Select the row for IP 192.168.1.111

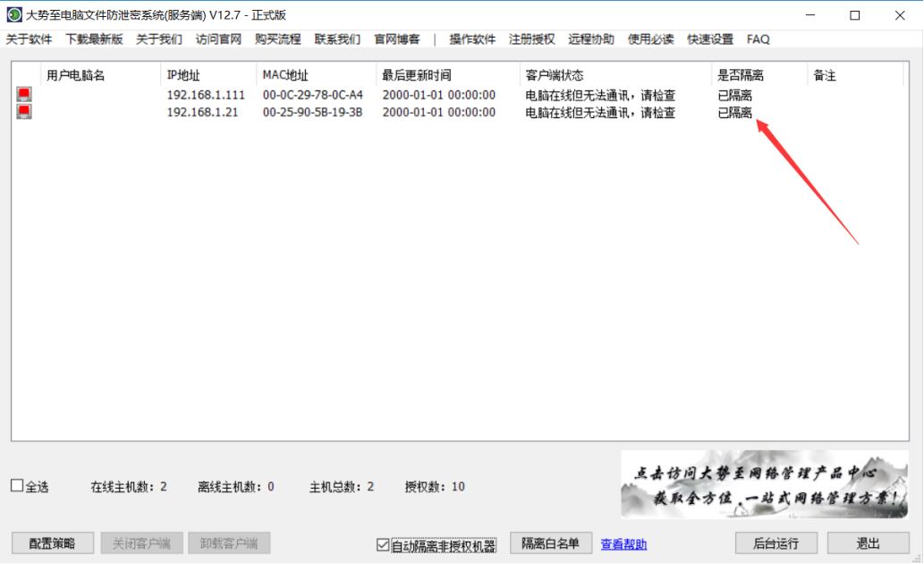pyautogui.click(x=358, y=95)
